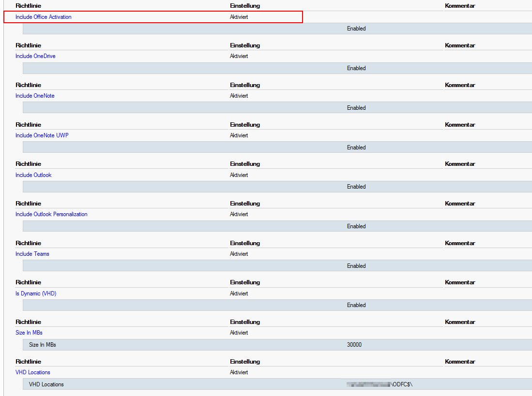Open the Include Office Activation policy link

pyautogui.click(x=44, y=17)
